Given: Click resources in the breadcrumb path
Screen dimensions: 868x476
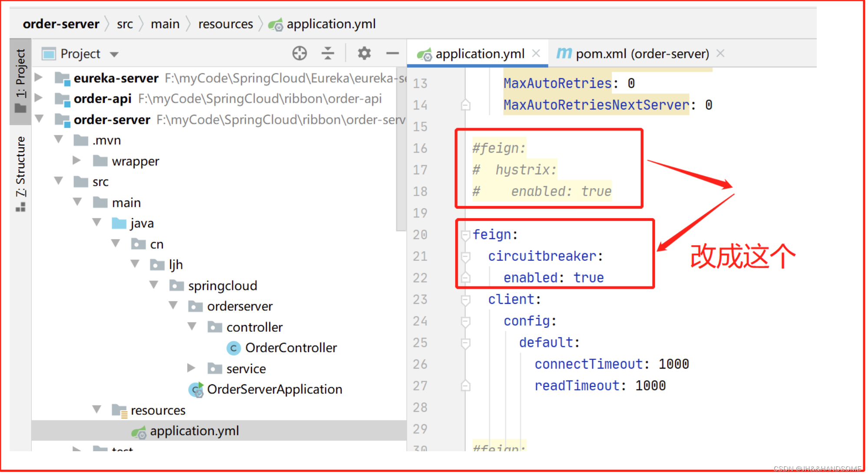Looking at the screenshot, I should (225, 24).
